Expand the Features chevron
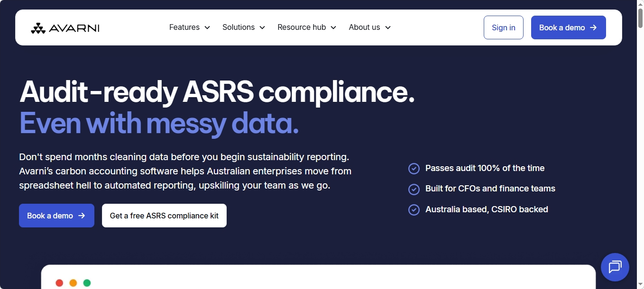This screenshot has height=289, width=644. coord(207,27)
